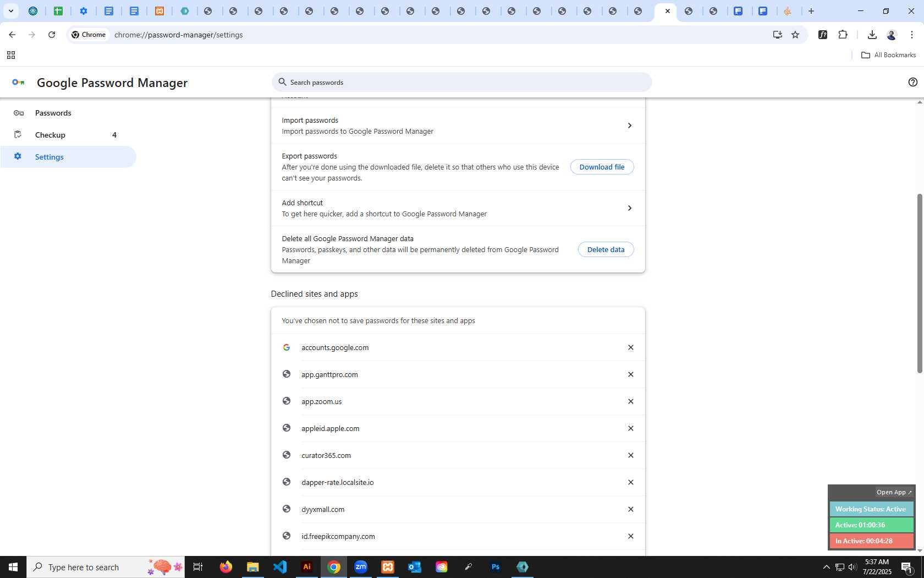Select the accounts.google.com entry text
Viewport: 924px width, 578px height.
[x=335, y=347]
